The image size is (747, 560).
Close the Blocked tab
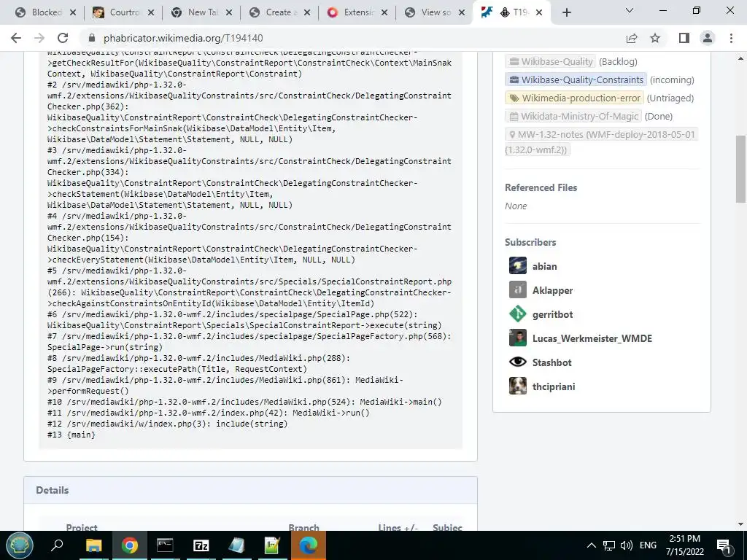(73, 13)
